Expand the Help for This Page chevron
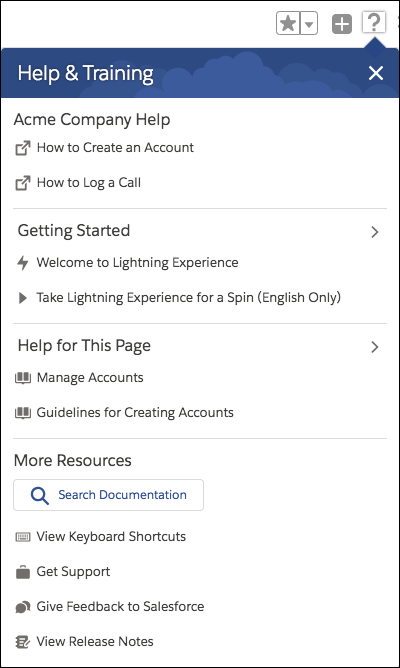Screen dimensions: 400x668 point(374,347)
